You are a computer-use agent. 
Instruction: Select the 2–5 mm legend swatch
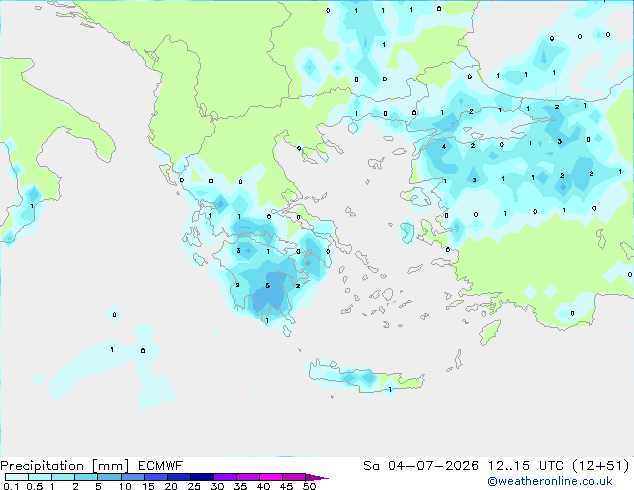(x=86, y=477)
